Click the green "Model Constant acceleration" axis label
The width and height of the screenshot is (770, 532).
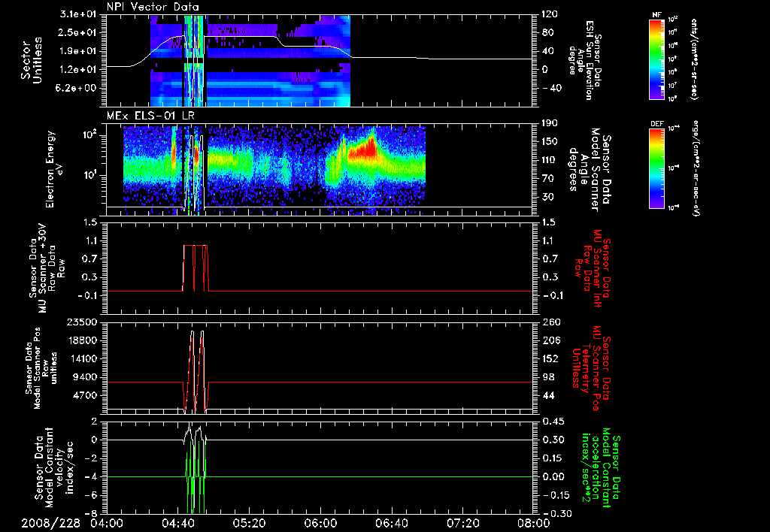[600, 469]
